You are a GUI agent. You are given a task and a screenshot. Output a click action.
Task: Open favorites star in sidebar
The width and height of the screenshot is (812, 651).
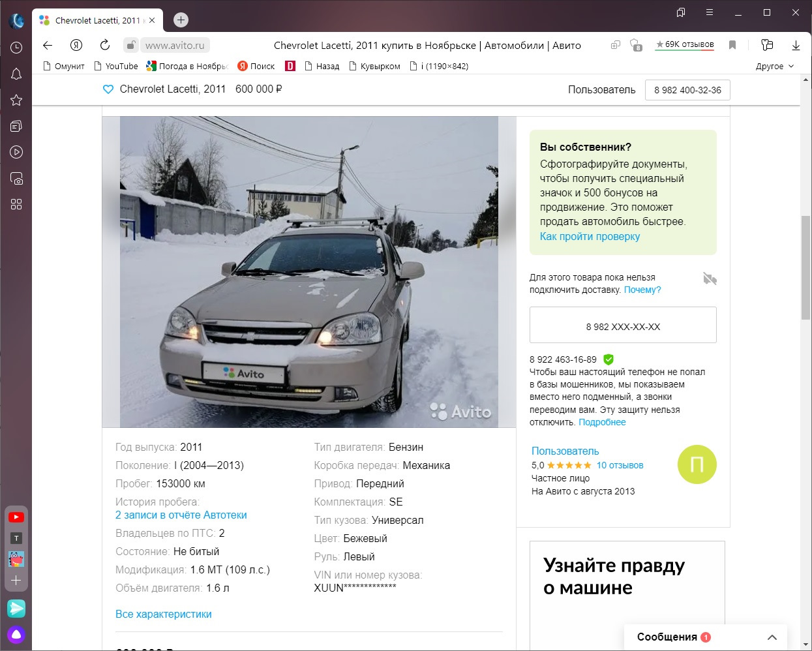click(x=16, y=100)
